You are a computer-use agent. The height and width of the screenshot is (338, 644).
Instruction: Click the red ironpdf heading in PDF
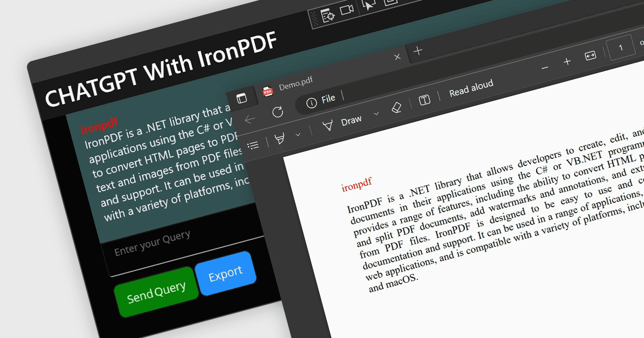pyautogui.click(x=357, y=183)
